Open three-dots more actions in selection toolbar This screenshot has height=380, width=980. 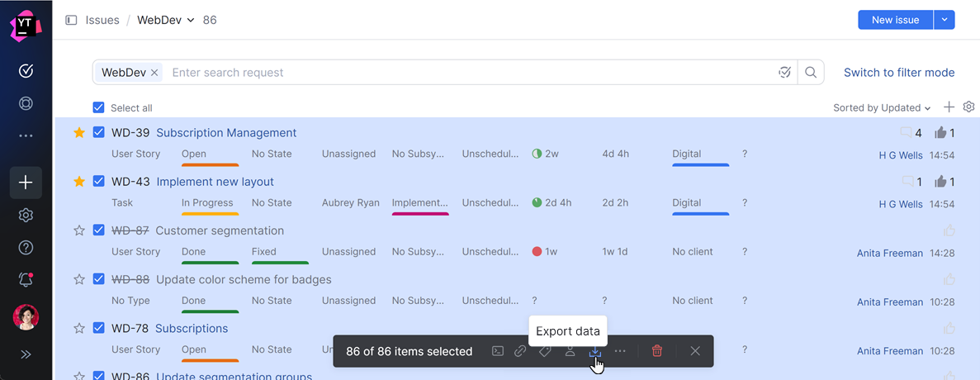click(x=620, y=351)
